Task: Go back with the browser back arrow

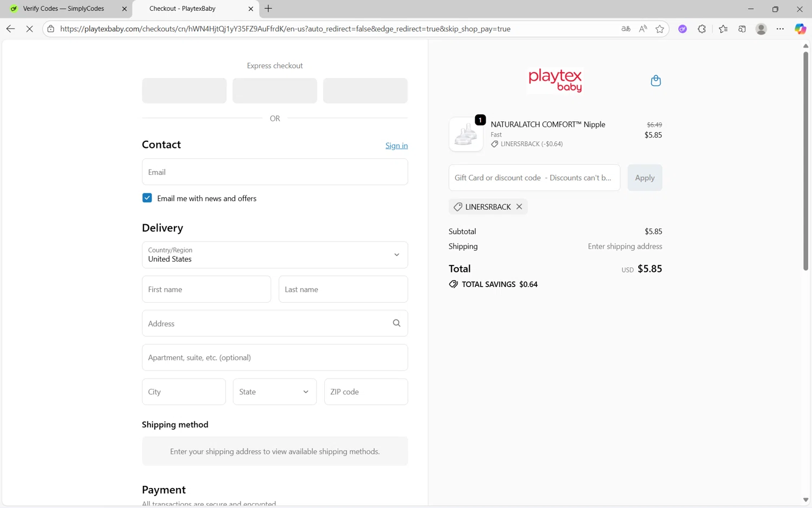Action: (x=10, y=29)
